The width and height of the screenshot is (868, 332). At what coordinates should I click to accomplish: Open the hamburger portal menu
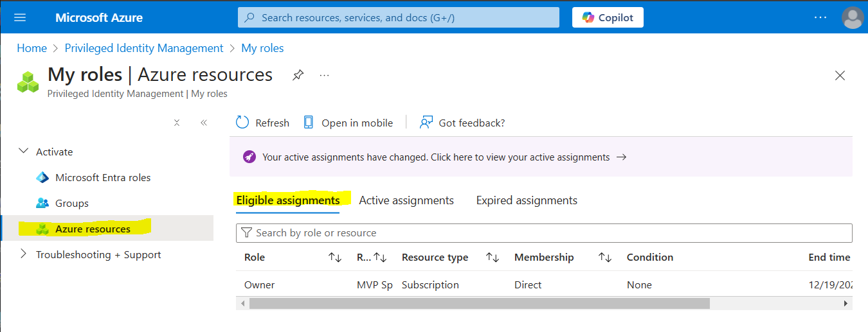pyautogui.click(x=20, y=17)
